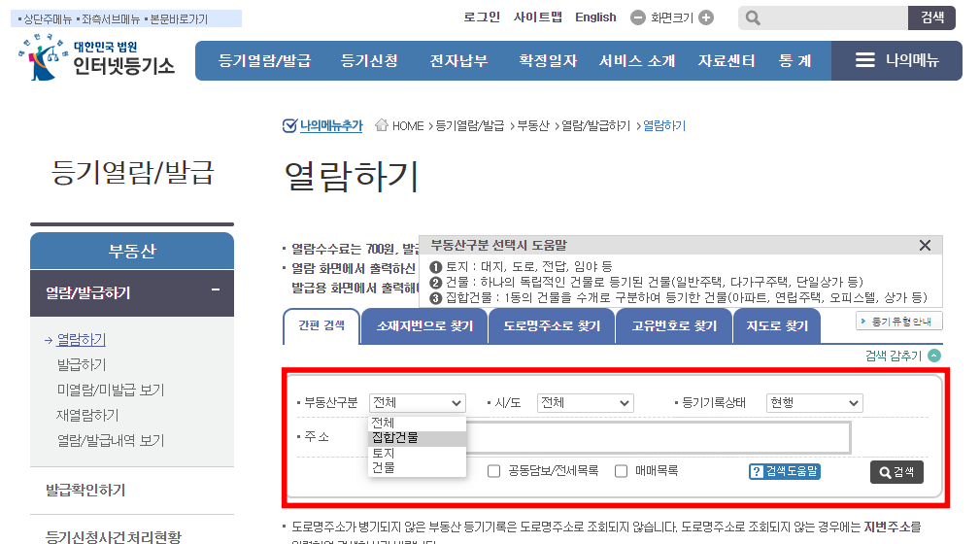Image resolution: width=980 pixels, height=544 pixels.
Task: Switch to 간편 검색 tab
Action: (321, 325)
